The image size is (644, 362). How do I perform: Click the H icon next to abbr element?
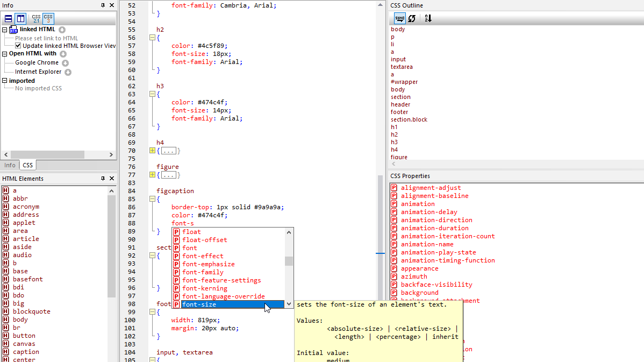pos(6,198)
